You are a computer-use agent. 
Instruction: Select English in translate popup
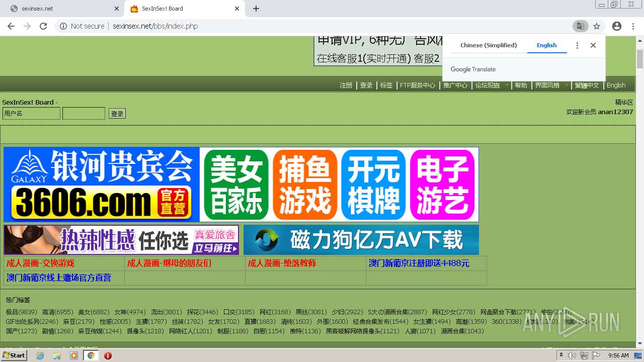coord(546,45)
